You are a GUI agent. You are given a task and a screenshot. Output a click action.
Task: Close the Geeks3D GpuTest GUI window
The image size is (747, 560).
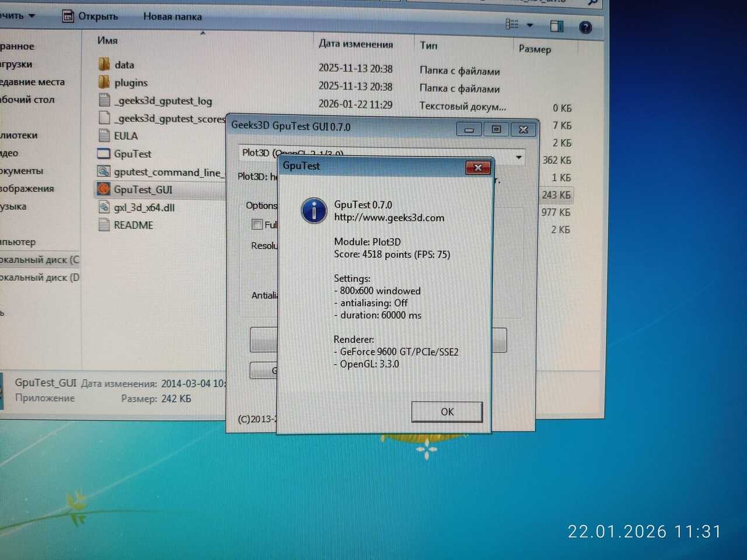coord(523,129)
